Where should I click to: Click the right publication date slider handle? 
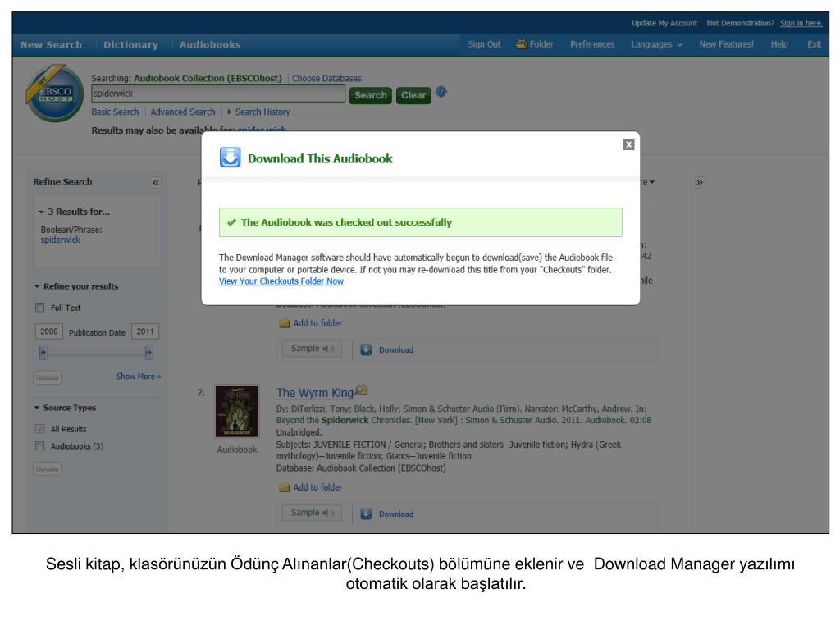(148, 353)
